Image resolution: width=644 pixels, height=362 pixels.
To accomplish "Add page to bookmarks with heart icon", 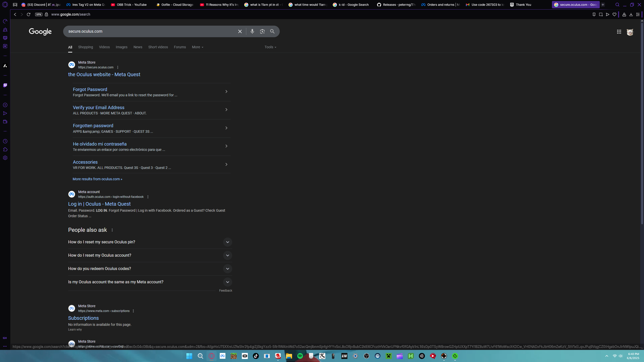I will [614, 14].
